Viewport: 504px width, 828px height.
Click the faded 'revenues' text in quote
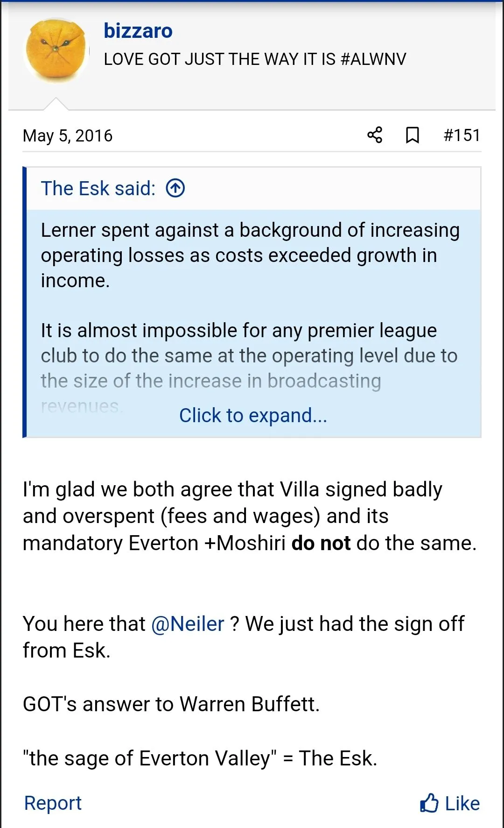pyautogui.click(x=82, y=406)
